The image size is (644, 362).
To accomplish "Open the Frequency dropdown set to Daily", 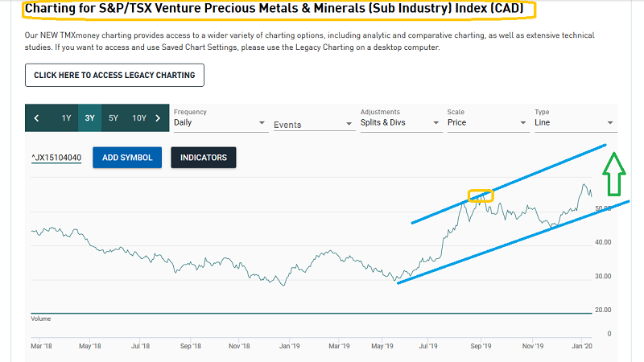I will pos(219,123).
